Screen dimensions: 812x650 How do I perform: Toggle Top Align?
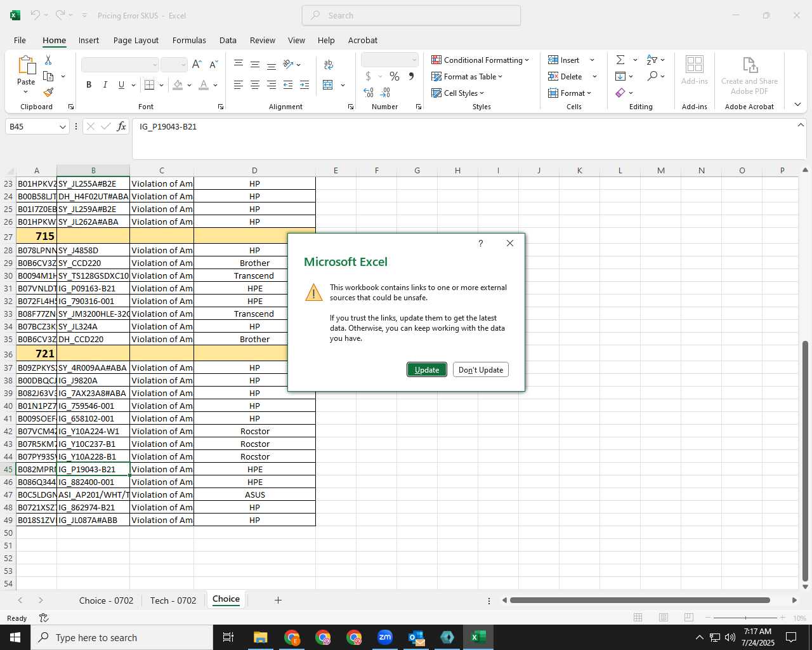tap(239, 64)
